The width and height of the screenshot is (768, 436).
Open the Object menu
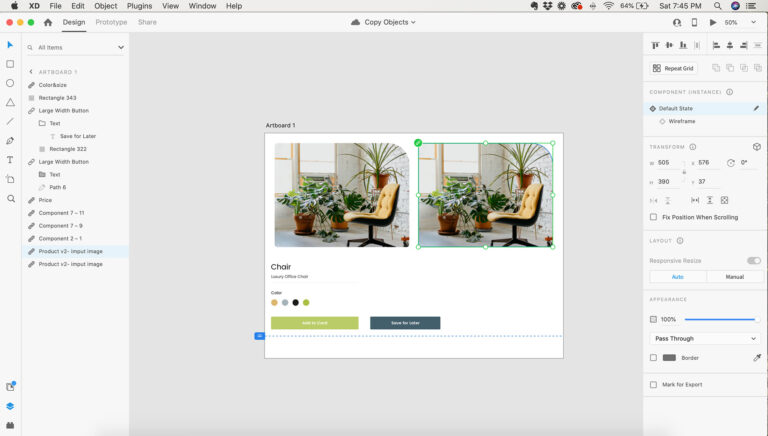[x=105, y=6]
